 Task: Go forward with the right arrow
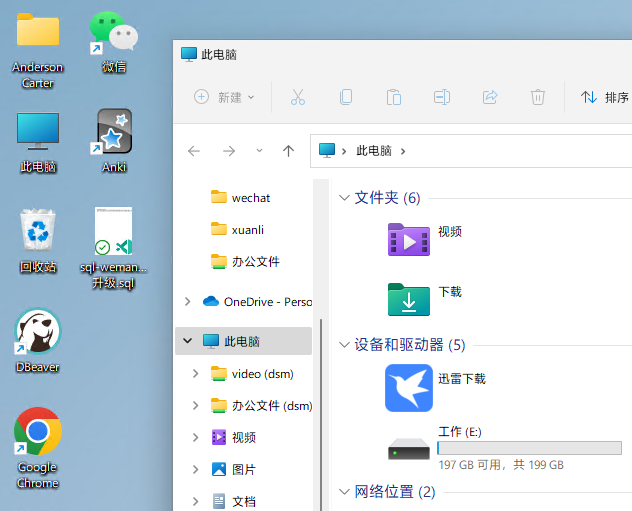[229, 151]
